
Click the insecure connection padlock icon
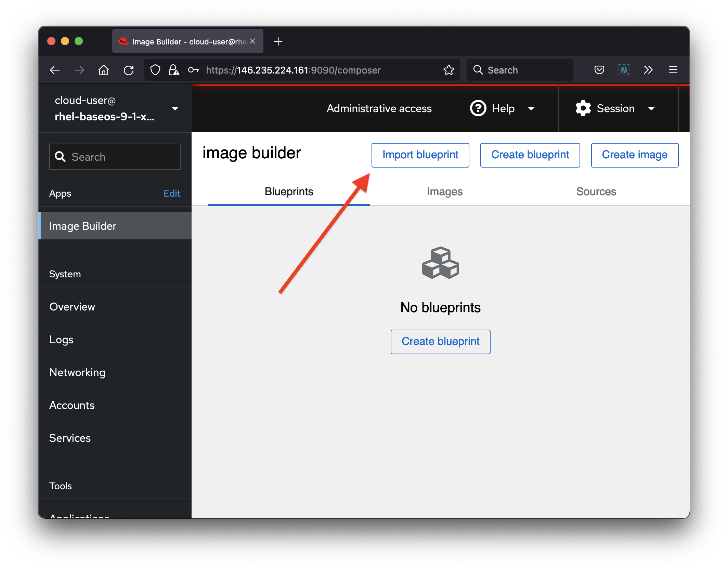click(x=174, y=70)
